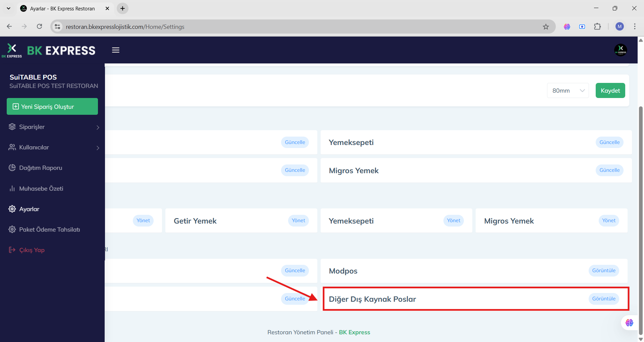Close the Ayarlar browser tab
The width and height of the screenshot is (644, 342).
tap(107, 8)
